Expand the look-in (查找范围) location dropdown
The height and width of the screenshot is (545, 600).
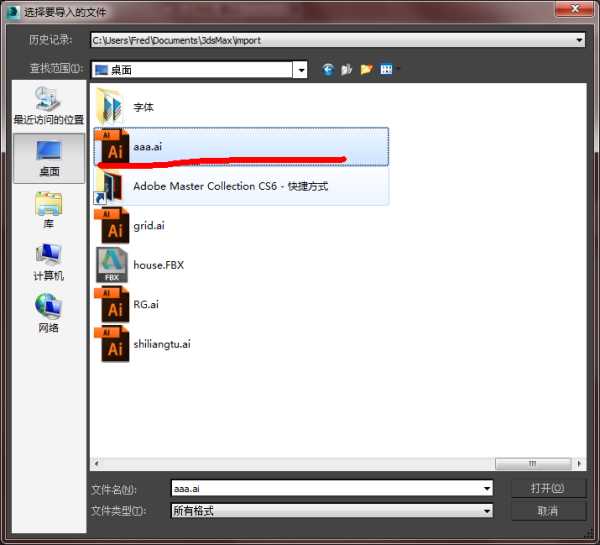click(x=300, y=70)
